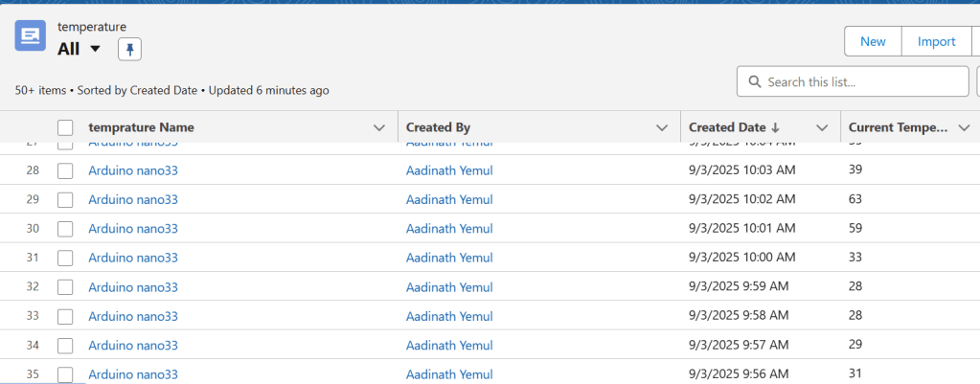
Task: Open Arduino nano33 record in row 33
Action: 133,316
